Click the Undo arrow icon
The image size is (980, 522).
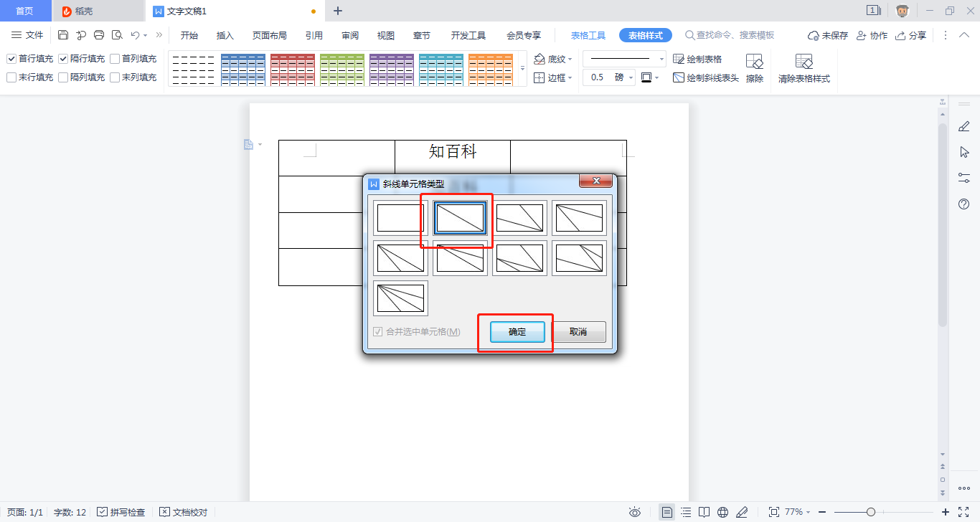pos(135,35)
